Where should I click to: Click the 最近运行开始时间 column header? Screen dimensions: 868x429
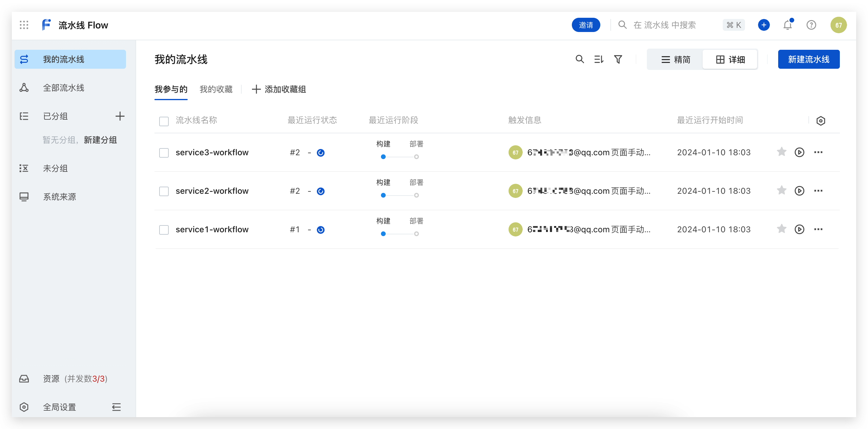point(710,120)
